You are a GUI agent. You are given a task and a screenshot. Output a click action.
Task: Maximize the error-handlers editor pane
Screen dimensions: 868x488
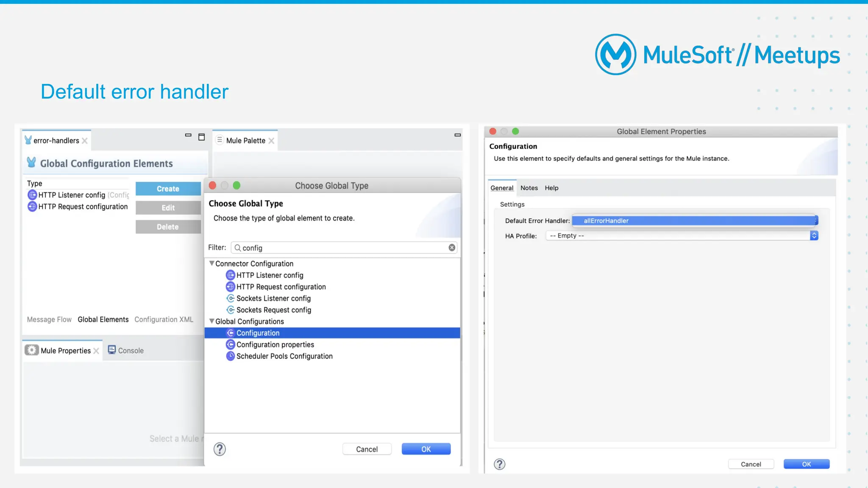[x=202, y=137]
